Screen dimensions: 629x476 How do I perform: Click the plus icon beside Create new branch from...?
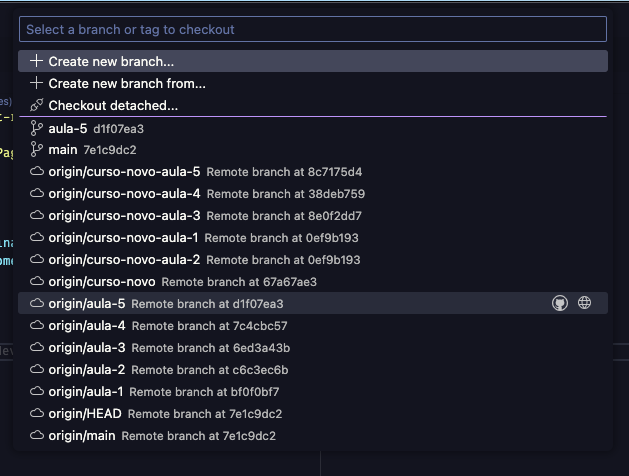[x=37, y=83]
